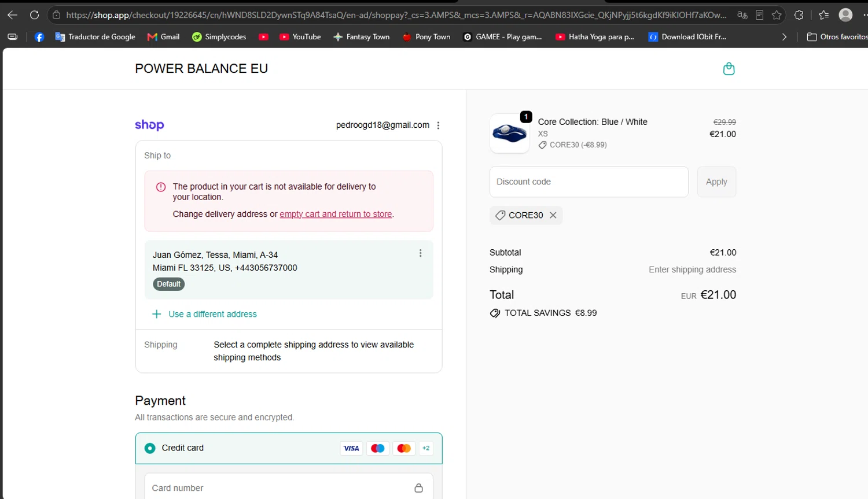Click the Shop logo
This screenshot has height=499, width=868.
click(x=149, y=125)
